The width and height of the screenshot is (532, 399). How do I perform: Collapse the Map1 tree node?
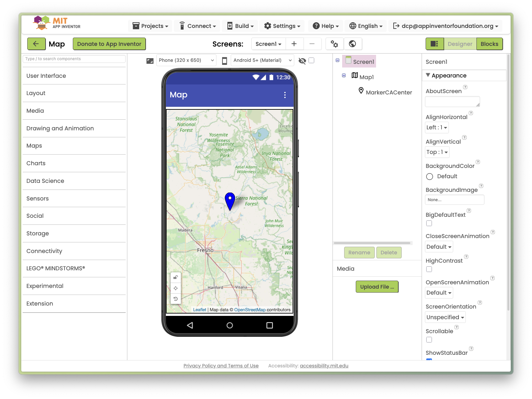click(x=344, y=75)
